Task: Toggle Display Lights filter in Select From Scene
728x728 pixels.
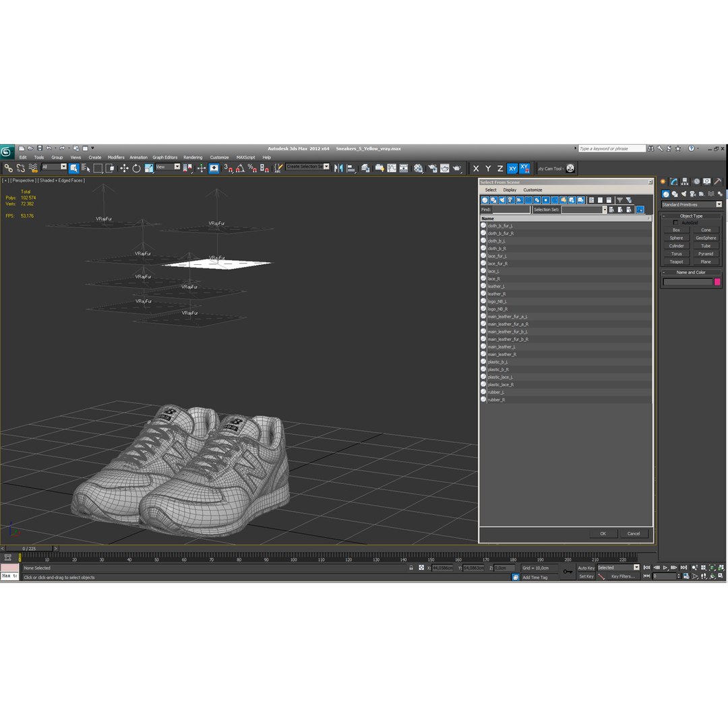Action: coord(502,200)
